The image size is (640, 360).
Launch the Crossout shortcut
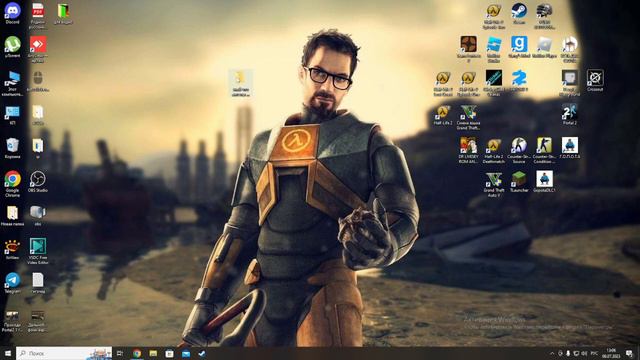(595, 80)
